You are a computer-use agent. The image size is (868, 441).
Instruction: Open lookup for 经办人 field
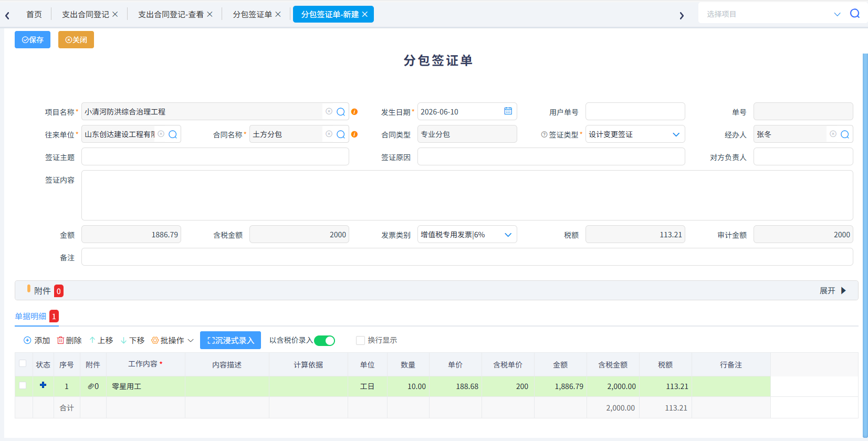click(x=845, y=134)
